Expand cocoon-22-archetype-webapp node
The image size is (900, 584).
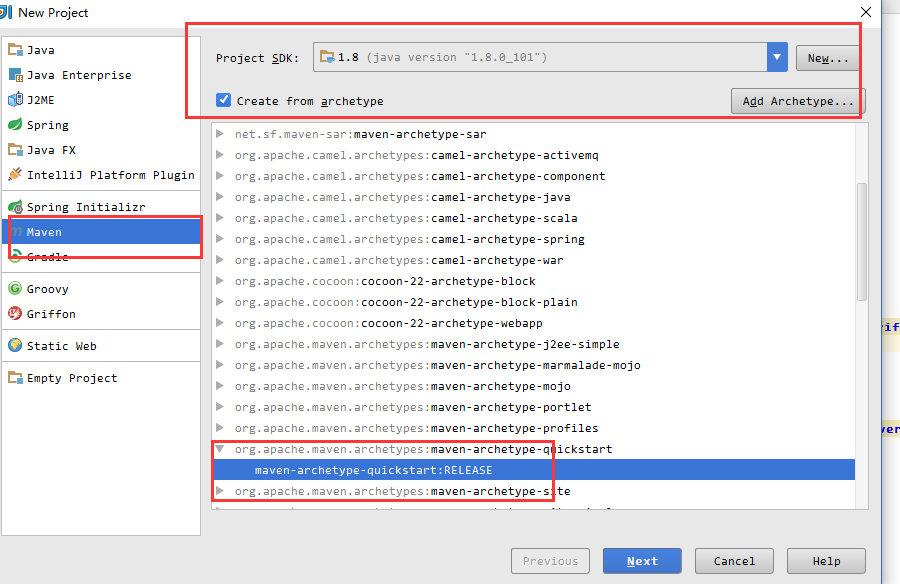pyautogui.click(x=220, y=323)
